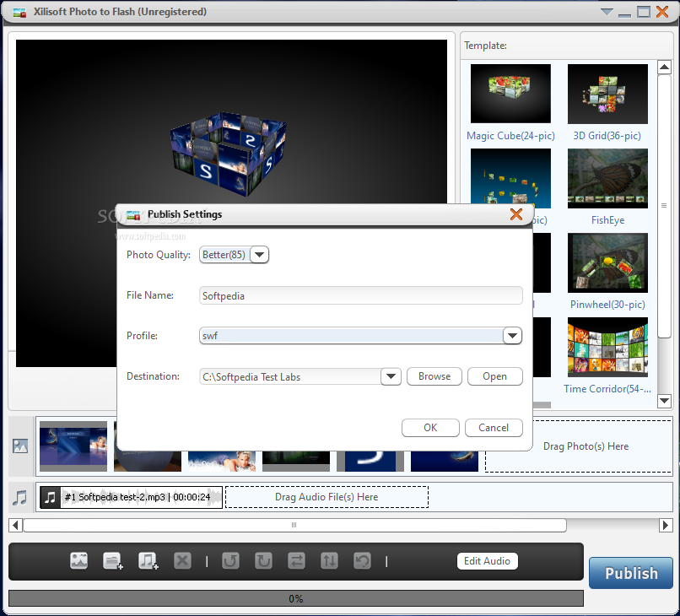
Task: Click the Rotate Counterclockwise toolbar icon
Action: coord(230,561)
